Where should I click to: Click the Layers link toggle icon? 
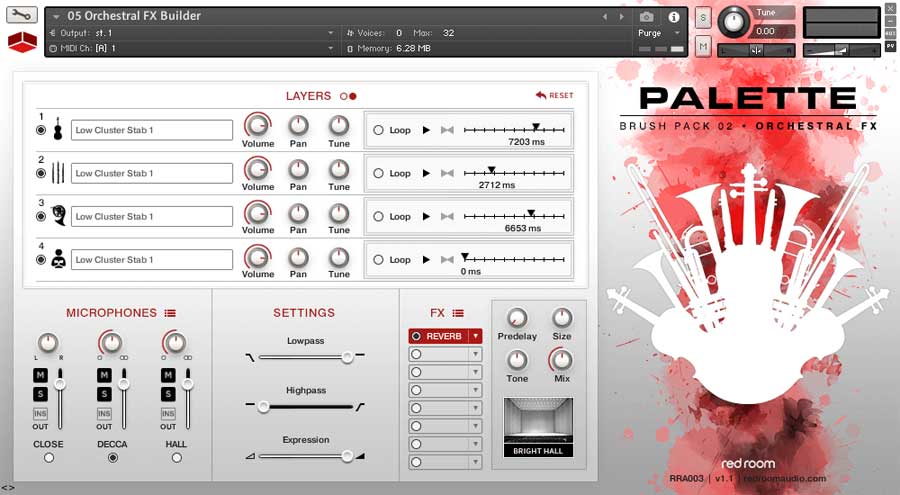348,96
